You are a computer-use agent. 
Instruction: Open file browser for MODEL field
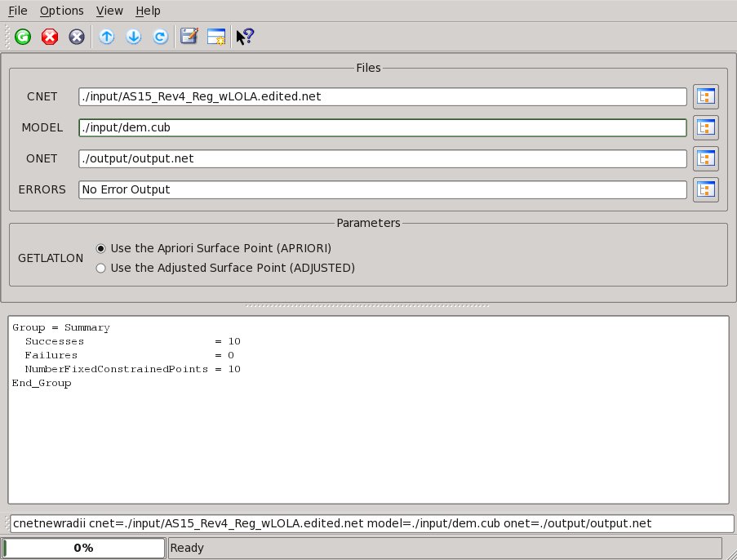(705, 127)
